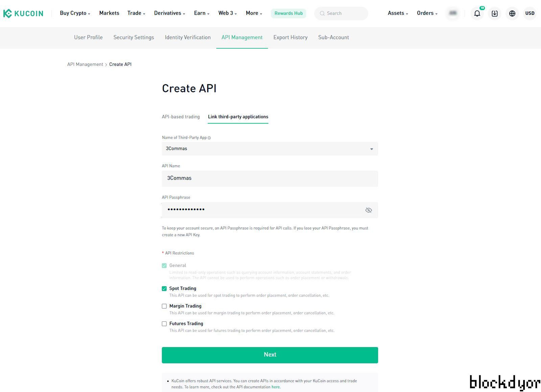The height and width of the screenshot is (392, 541).
Task: Open the language globe selector
Action: click(x=512, y=13)
